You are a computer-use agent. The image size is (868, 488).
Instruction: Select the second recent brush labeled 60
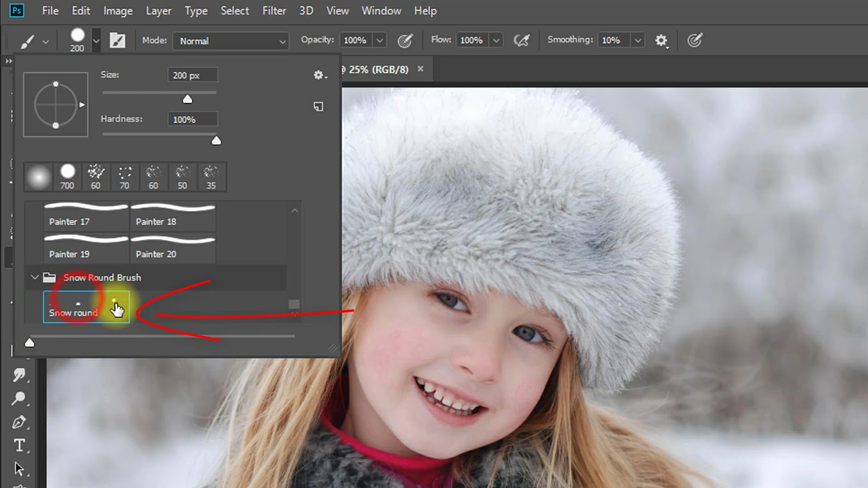(x=154, y=177)
